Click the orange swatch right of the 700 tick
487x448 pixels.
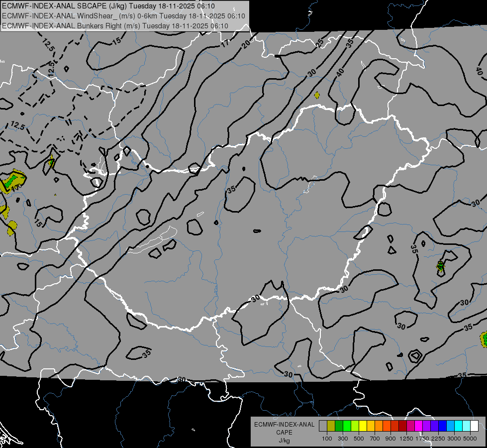[379, 426]
